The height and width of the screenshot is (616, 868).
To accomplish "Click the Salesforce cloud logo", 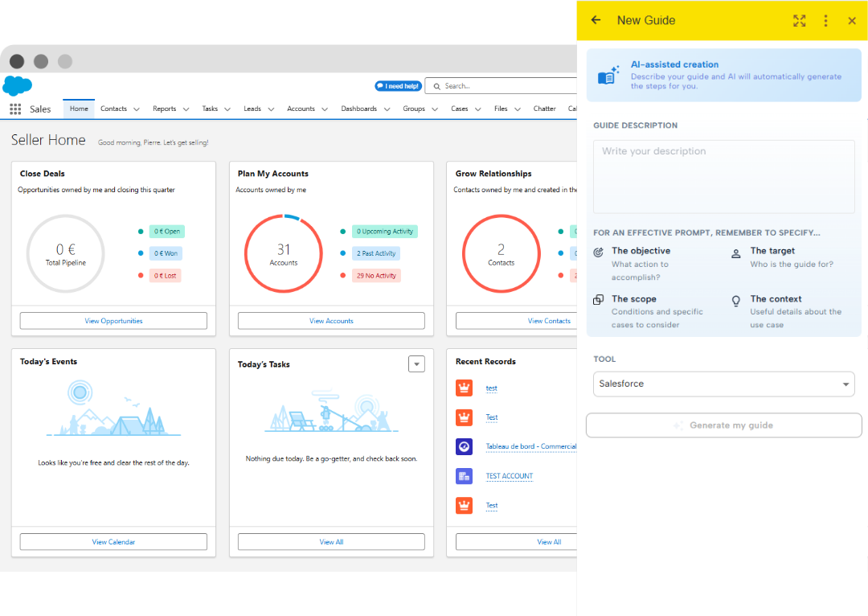I will coord(17,85).
